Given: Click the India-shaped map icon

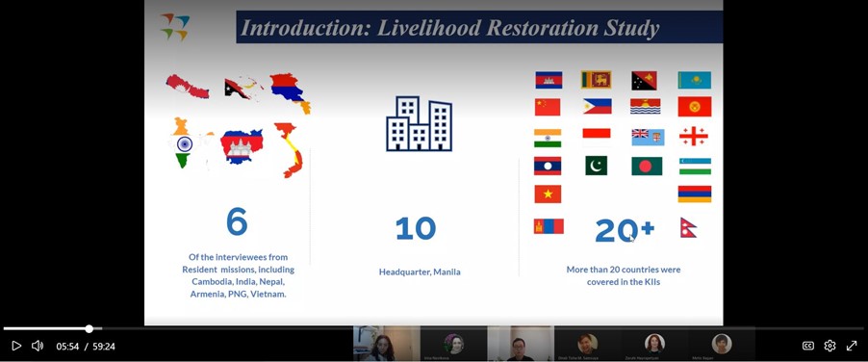Looking at the screenshot, I should click(186, 142).
